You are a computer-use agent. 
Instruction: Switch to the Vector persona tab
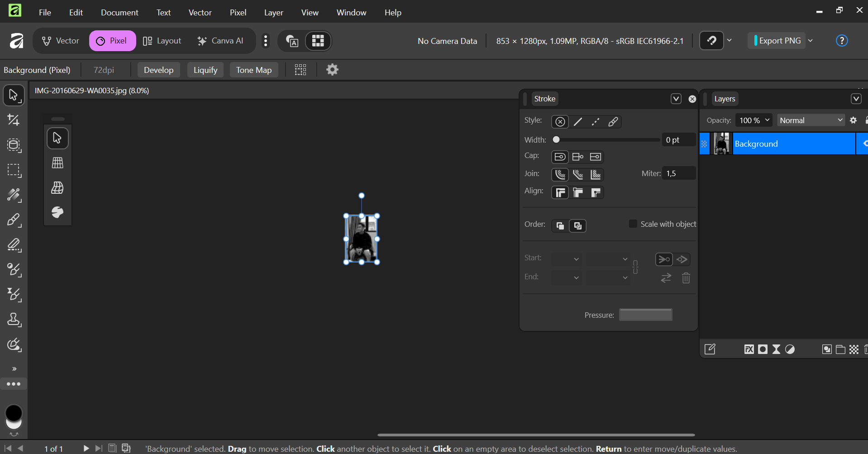pyautogui.click(x=59, y=40)
